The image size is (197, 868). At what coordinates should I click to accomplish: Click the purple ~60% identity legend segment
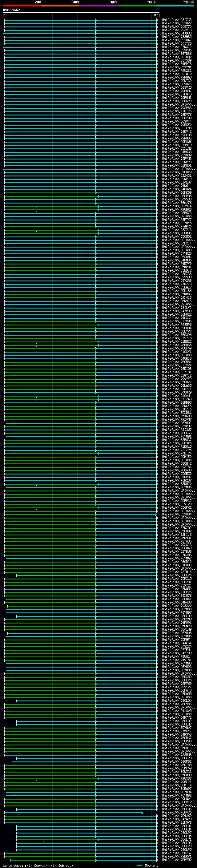point(99,6)
